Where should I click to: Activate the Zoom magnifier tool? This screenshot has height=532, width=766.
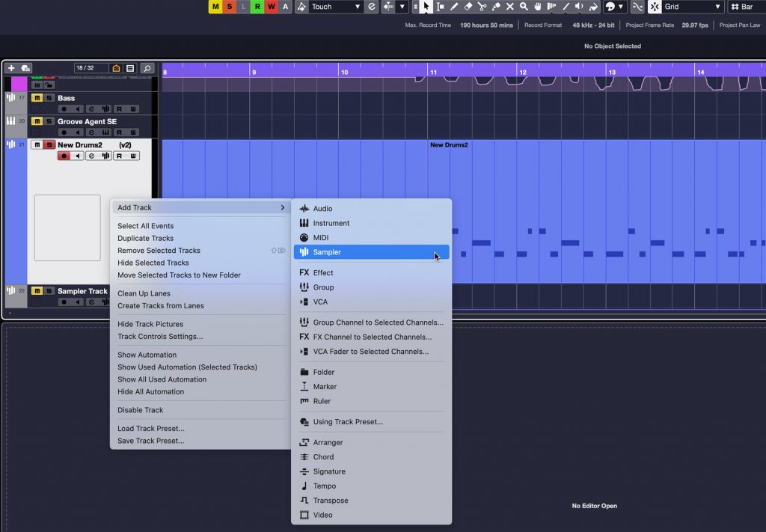point(524,7)
